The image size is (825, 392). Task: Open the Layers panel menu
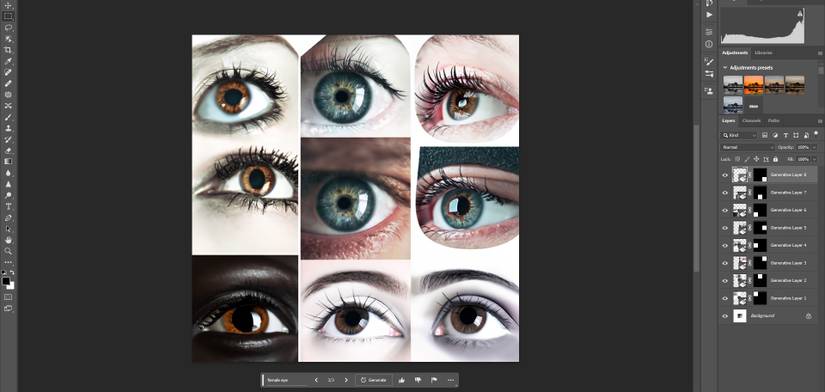pyautogui.click(x=819, y=121)
